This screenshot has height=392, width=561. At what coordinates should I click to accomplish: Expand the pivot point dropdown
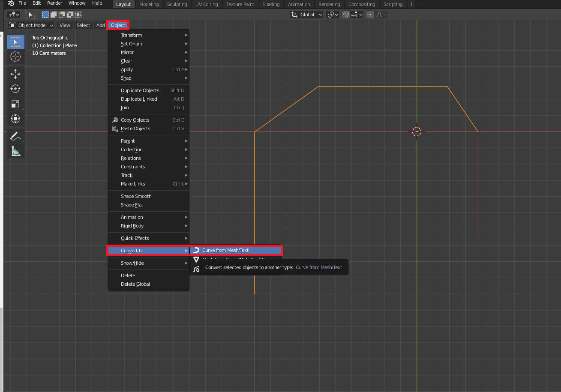click(333, 15)
